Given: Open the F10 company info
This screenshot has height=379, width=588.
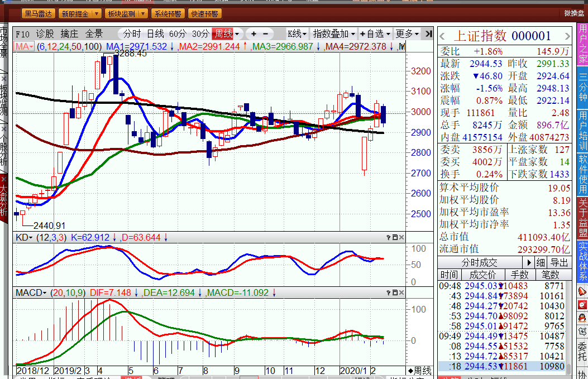Looking at the screenshot, I should pyautogui.click(x=23, y=34).
